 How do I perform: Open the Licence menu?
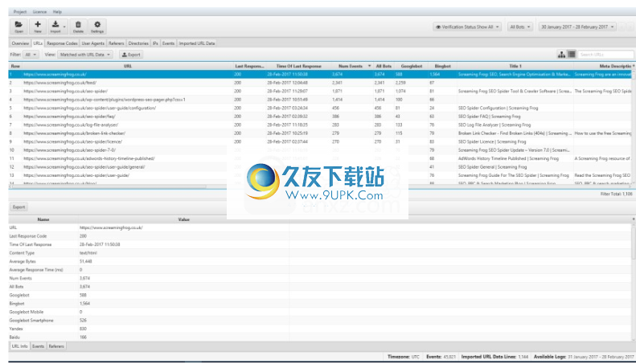click(x=39, y=12)
